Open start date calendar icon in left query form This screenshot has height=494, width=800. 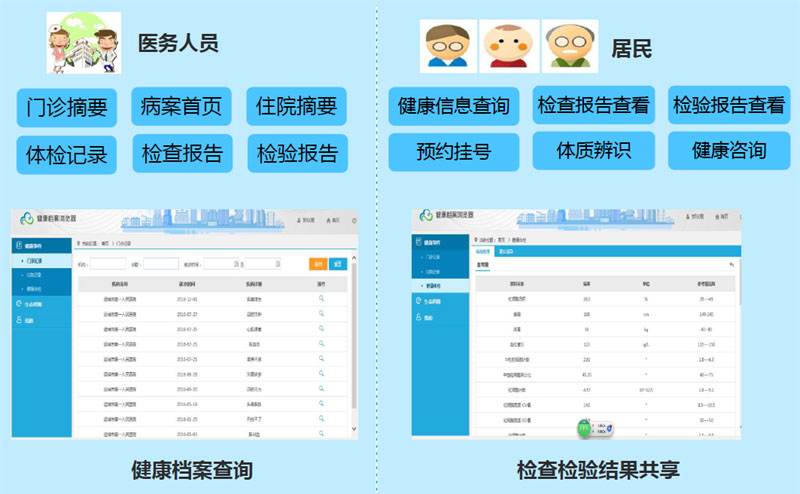(235, 264)
